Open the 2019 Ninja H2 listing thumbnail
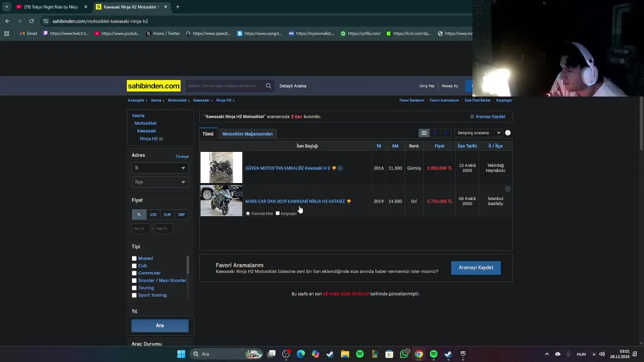 pos(221,201)
